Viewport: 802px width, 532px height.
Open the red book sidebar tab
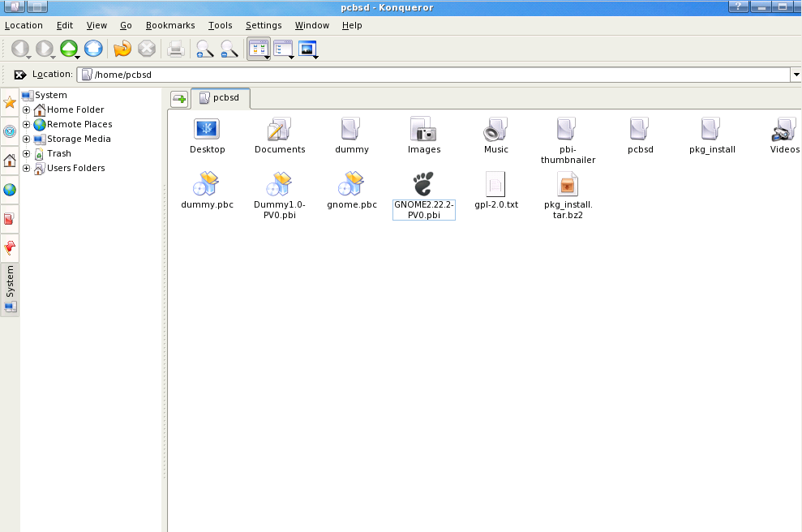[x=10, y=219]
